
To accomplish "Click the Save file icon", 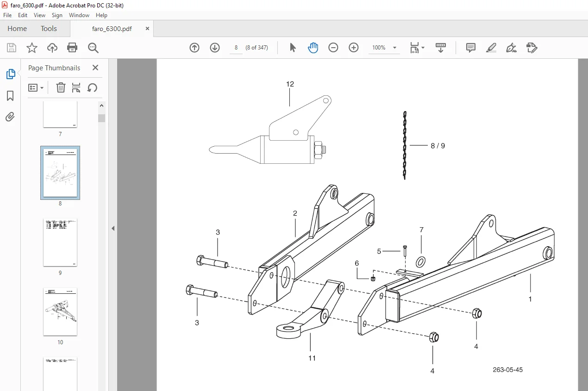I will click(x=12, y=48).
